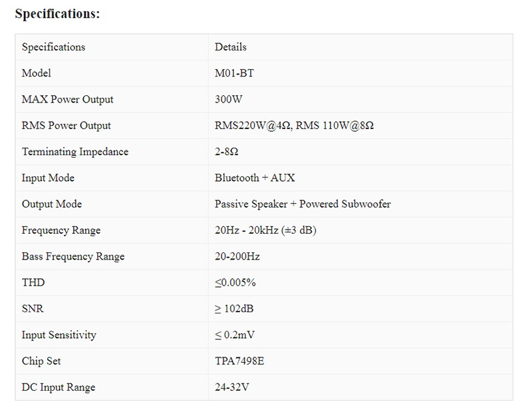
Task: Click the Terminating Impedance label
Action: [74, 152]
